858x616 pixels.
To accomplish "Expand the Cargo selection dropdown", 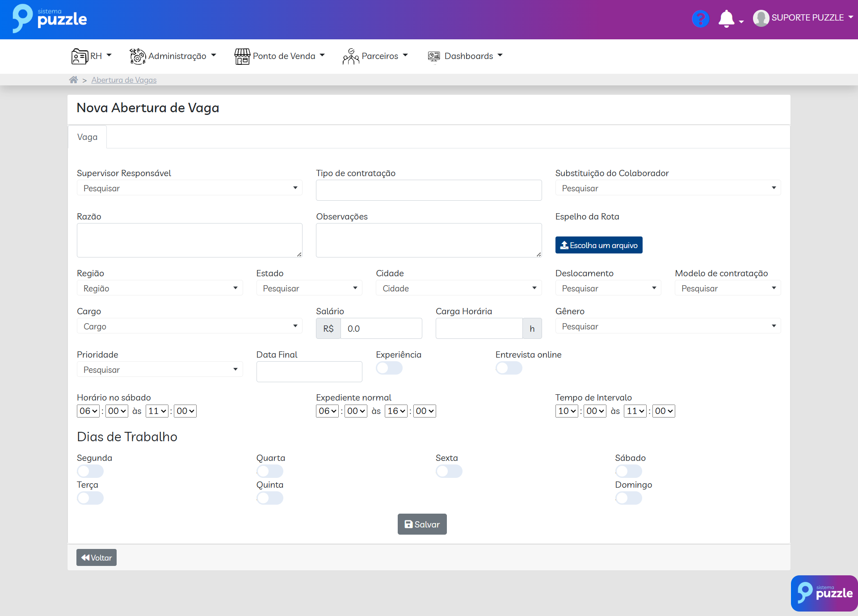I will [x=189, y=326].
